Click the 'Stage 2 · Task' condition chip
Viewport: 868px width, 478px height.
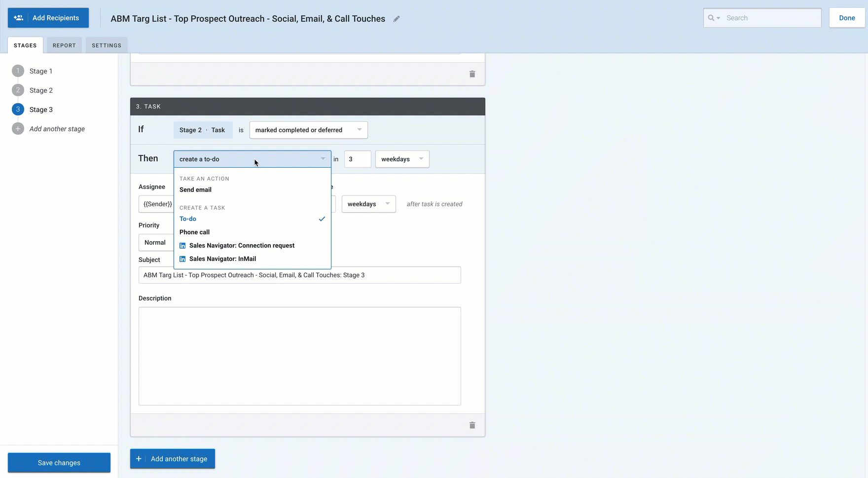coord(203,130)
